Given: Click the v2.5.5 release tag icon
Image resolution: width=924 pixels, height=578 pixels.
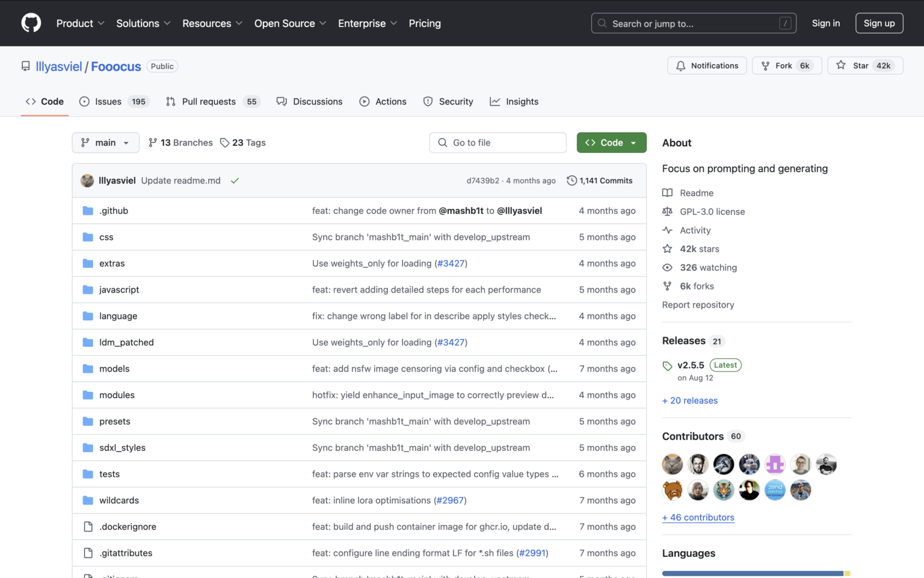Looking at the screenshot, I should (x=667, y=365).
